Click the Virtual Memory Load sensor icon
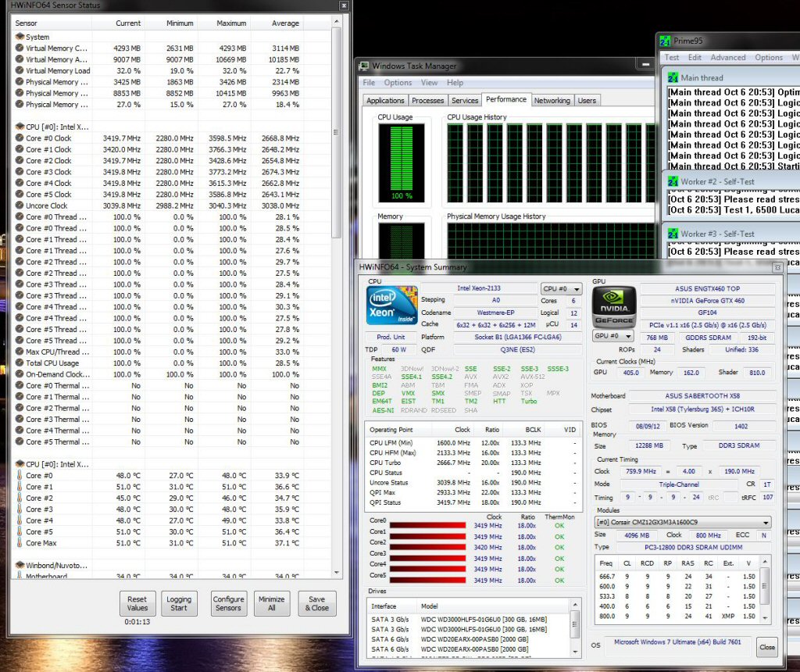The image size is (800, 672). click(20, 70)
